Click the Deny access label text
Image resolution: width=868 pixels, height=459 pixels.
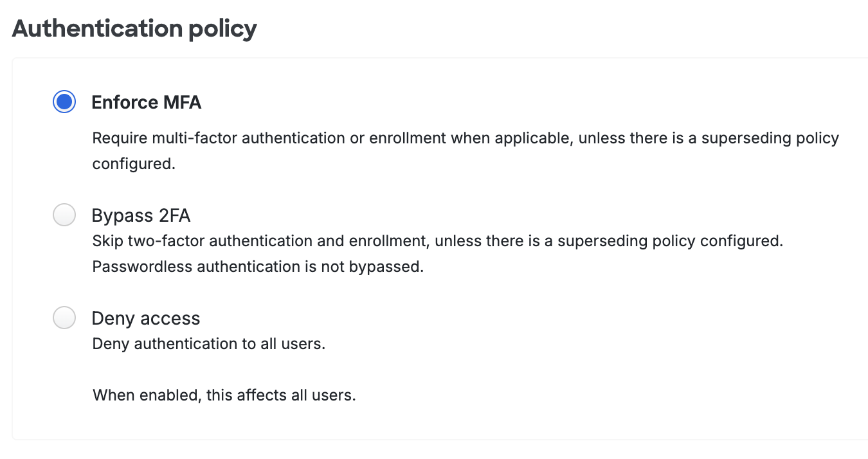[x=145, y=318]
